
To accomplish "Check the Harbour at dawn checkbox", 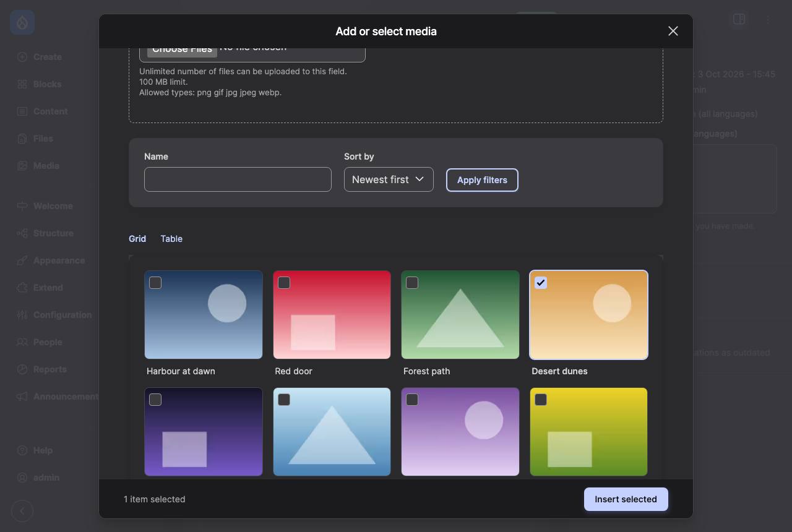I will (x=155, y=283).
